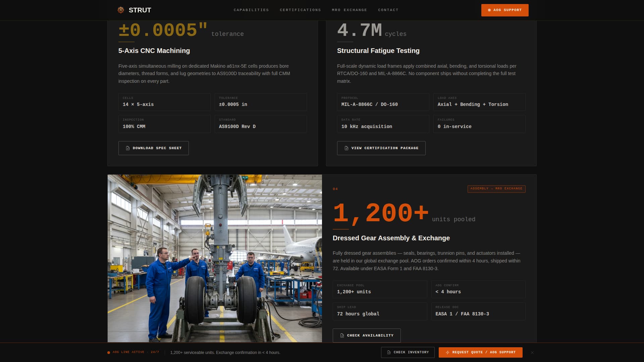Click the View Certification Package button
The image size is (644, 362).
tap(381, 148)
